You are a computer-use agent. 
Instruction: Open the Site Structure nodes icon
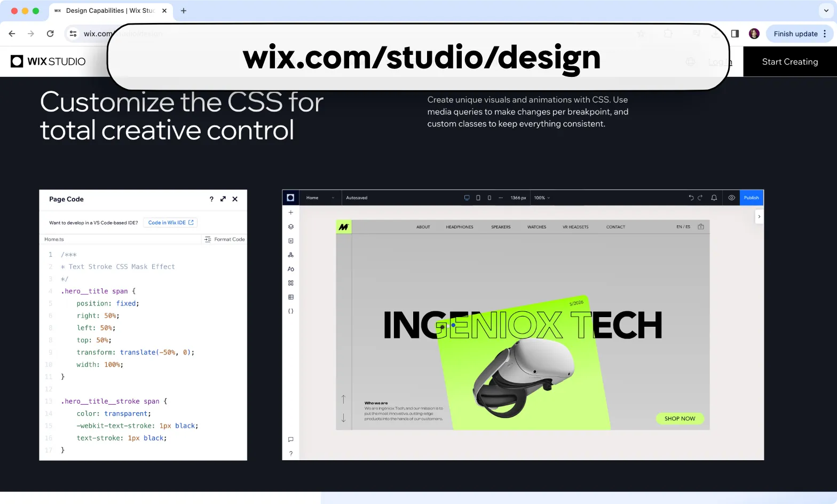pyautogui.click(x=291, y=255)
